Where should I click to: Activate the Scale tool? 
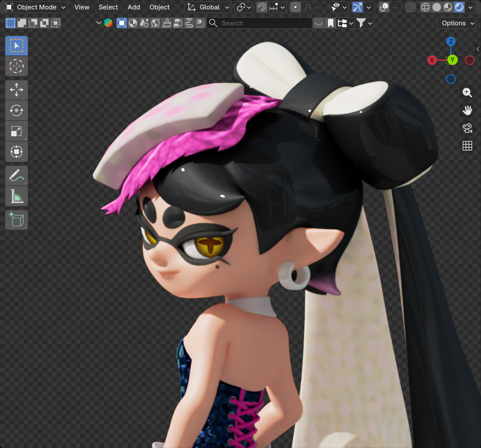coord(17,131)
